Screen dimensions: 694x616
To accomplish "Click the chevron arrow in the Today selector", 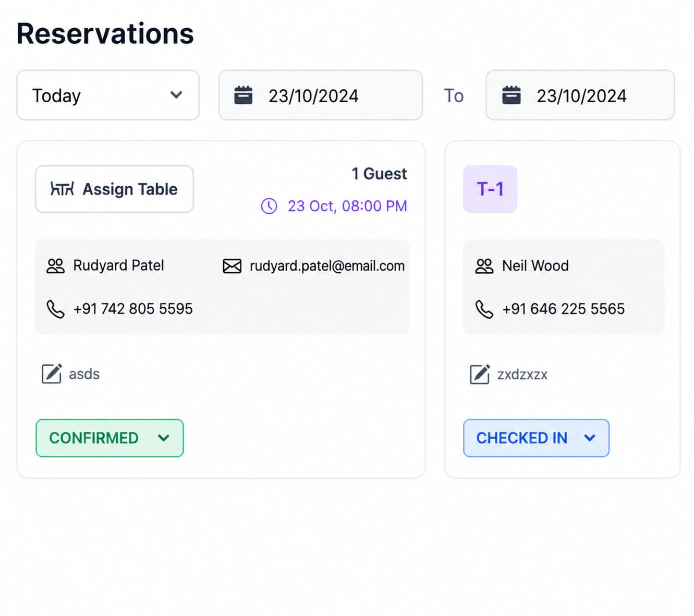I will click(176, 95).
